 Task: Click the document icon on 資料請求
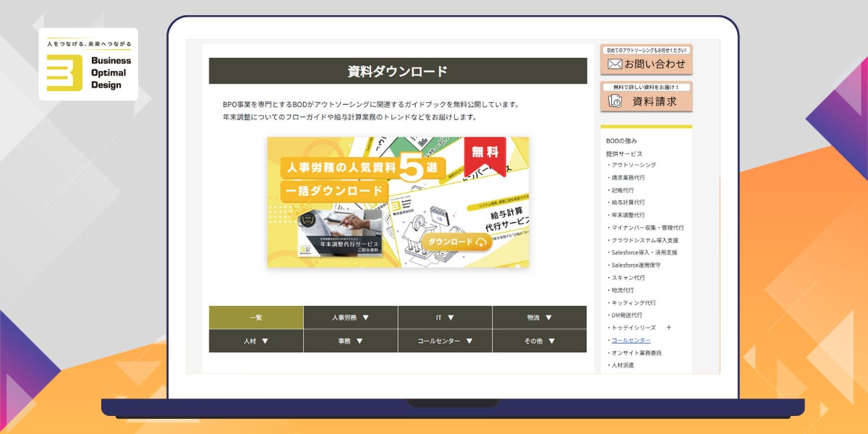(x=616, y=101)
